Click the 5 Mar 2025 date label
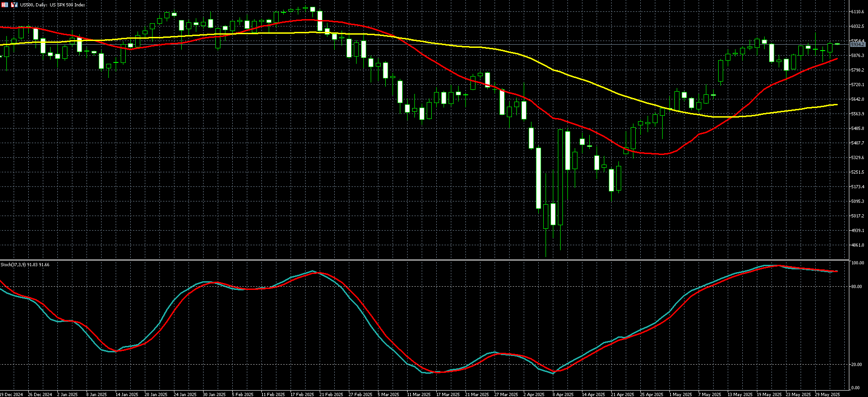 click(388, 394)
